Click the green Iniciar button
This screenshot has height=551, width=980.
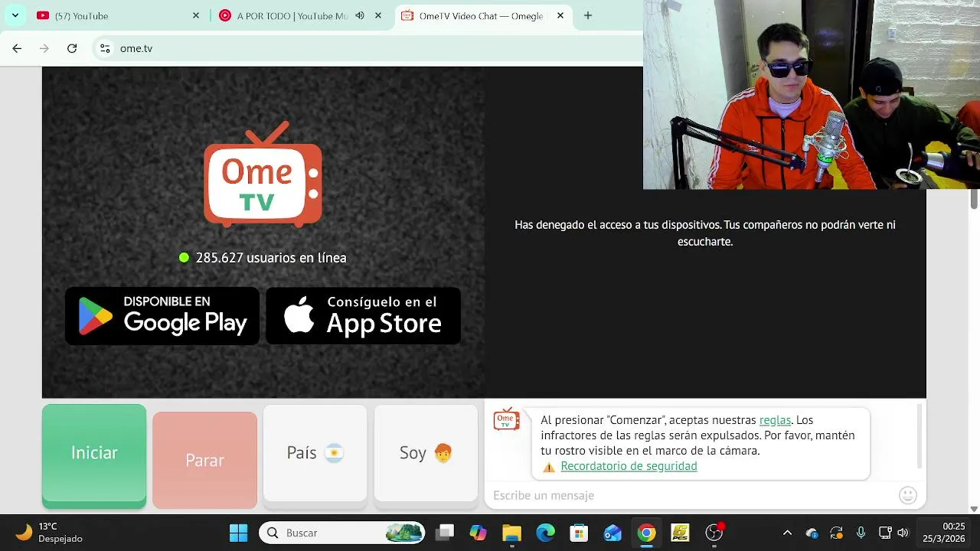pos(94,456)
